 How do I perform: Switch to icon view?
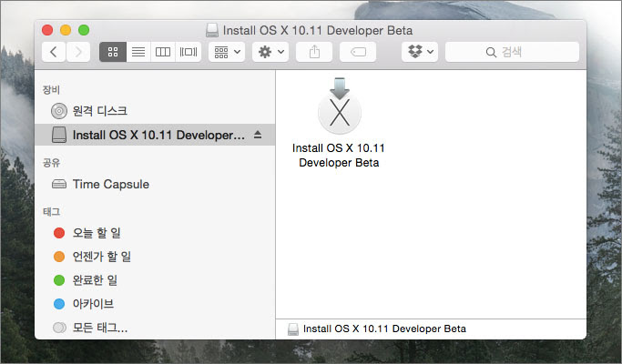click(113, 52)
